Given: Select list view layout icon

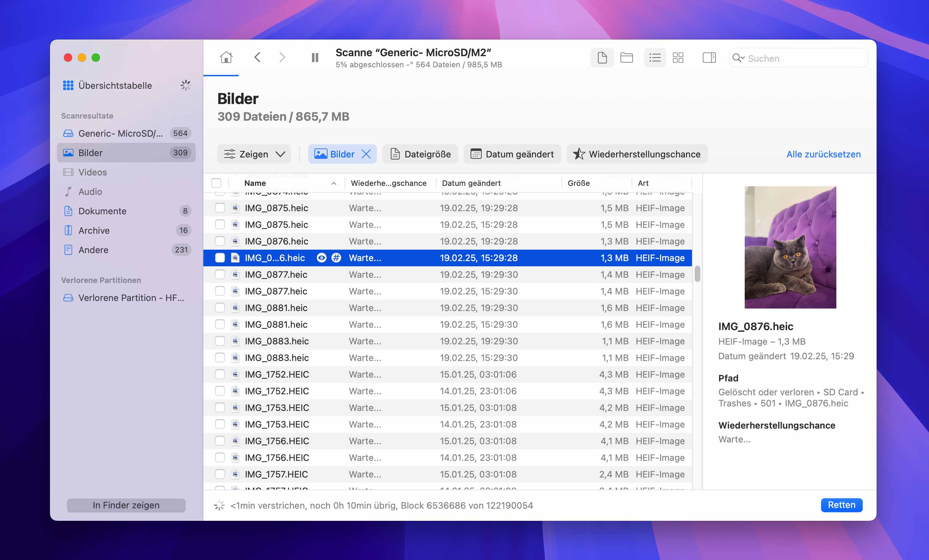Looking at the screenshot, I should 655,58.
